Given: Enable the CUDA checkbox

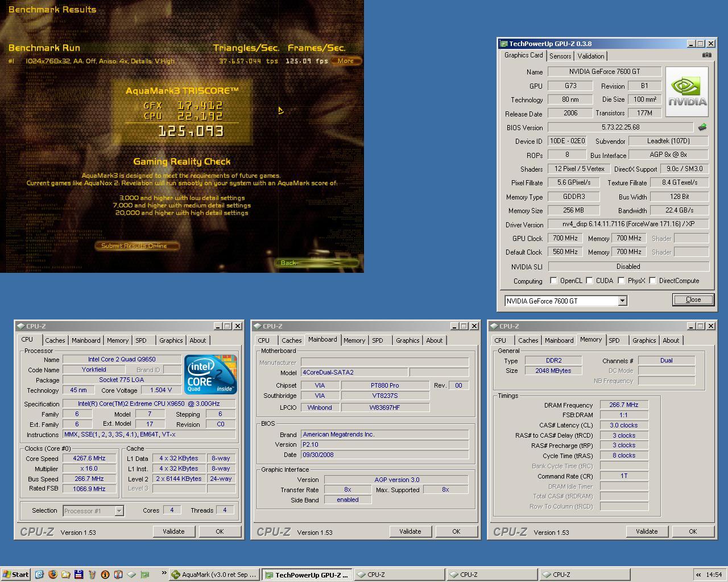Looking at the screenshot, I should pos(590,280).
